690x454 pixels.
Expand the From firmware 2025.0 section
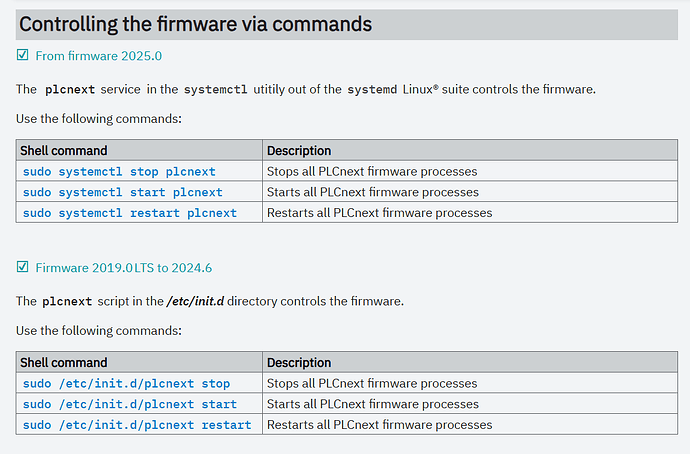coord(98,56)
